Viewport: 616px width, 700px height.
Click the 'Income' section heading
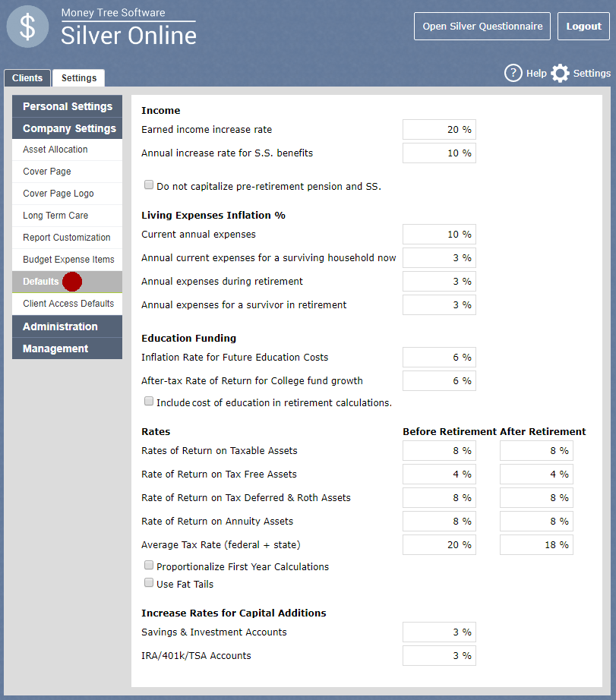point(161,110)
